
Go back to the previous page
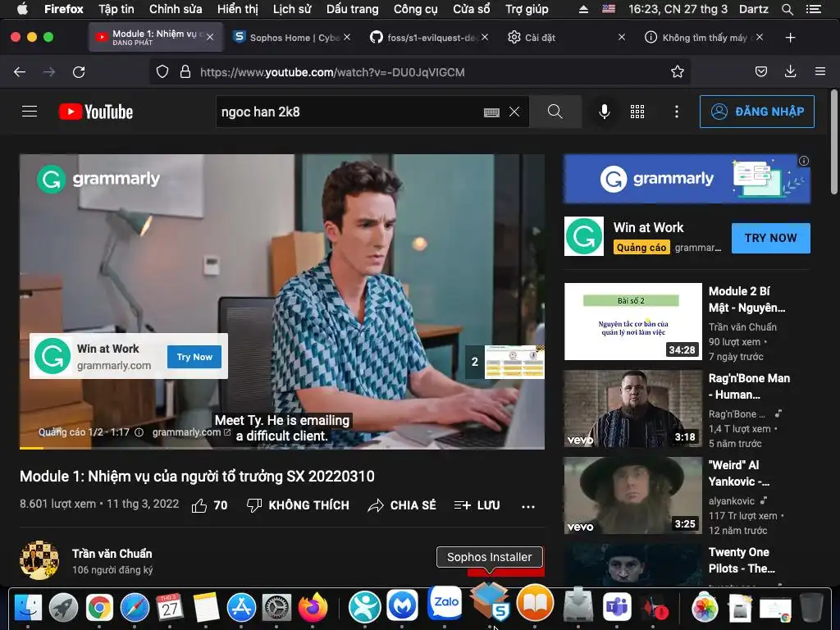20,72
